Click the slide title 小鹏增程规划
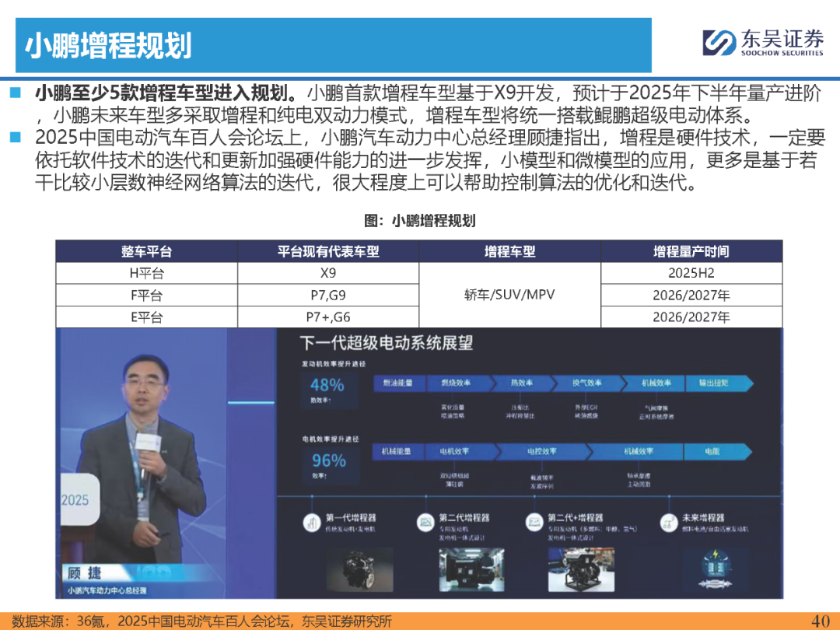 (108, 46)
